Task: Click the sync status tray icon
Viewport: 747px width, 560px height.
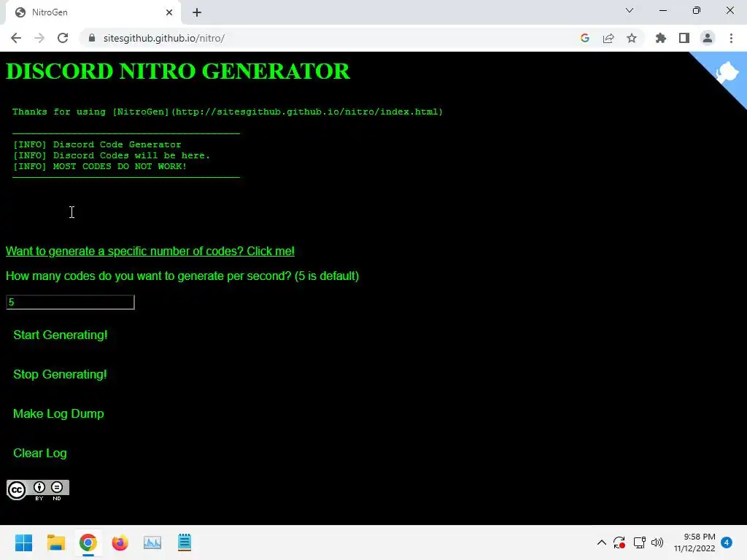Action: point(619,542)
